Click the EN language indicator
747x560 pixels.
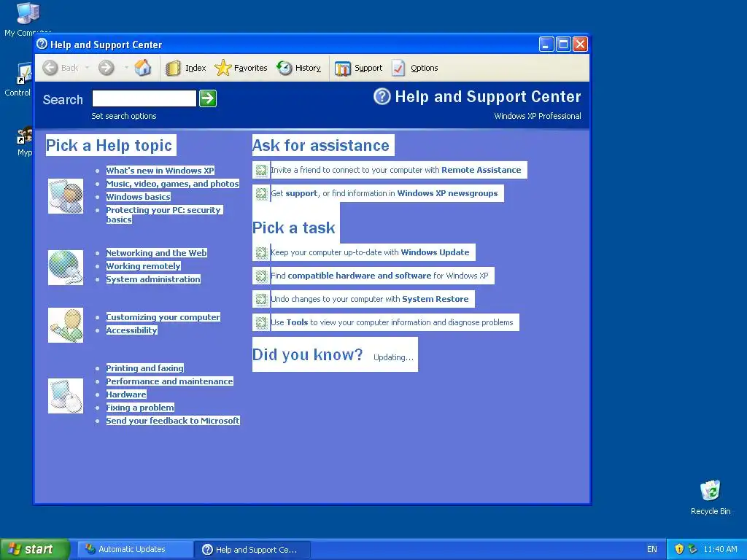tap(652, 549)
